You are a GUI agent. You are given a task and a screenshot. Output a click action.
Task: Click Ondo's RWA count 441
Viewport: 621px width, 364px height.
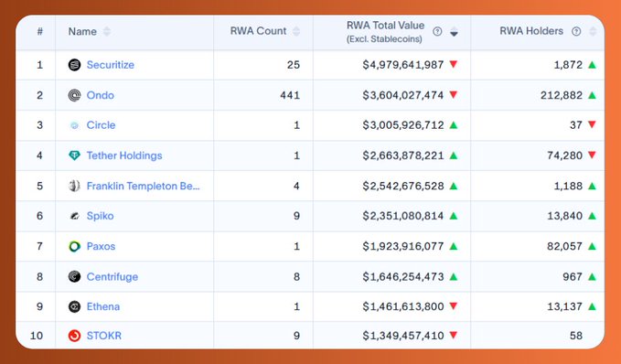point(290,95)
